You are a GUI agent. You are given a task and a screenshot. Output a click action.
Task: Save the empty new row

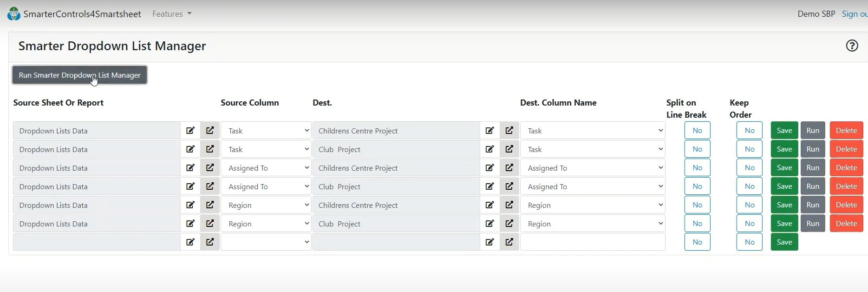(784, 242)
